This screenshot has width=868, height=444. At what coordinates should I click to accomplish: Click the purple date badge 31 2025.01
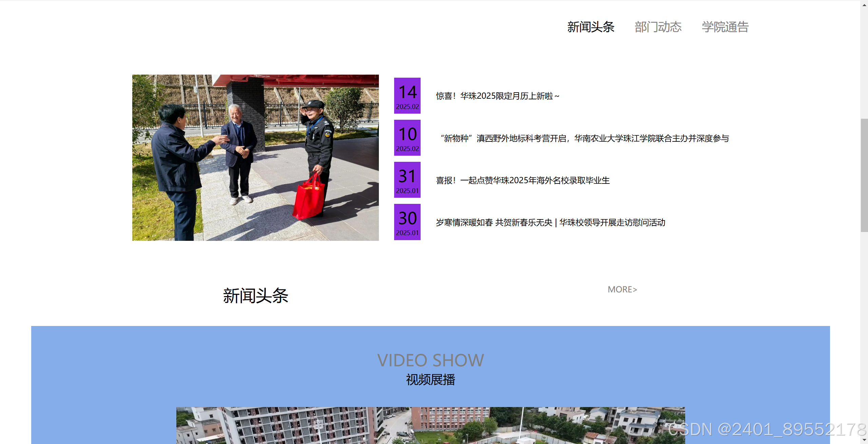407,180
